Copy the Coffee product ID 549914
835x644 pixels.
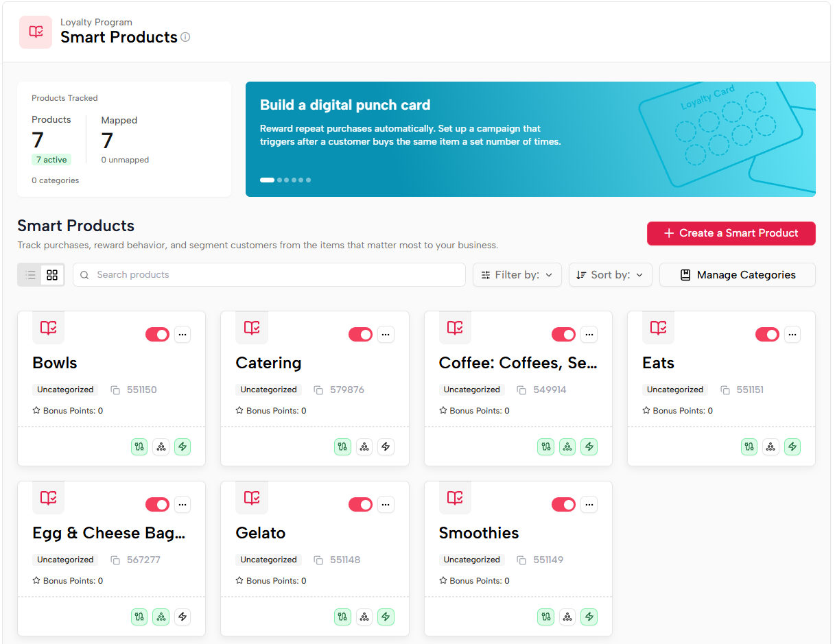(521, 390)
